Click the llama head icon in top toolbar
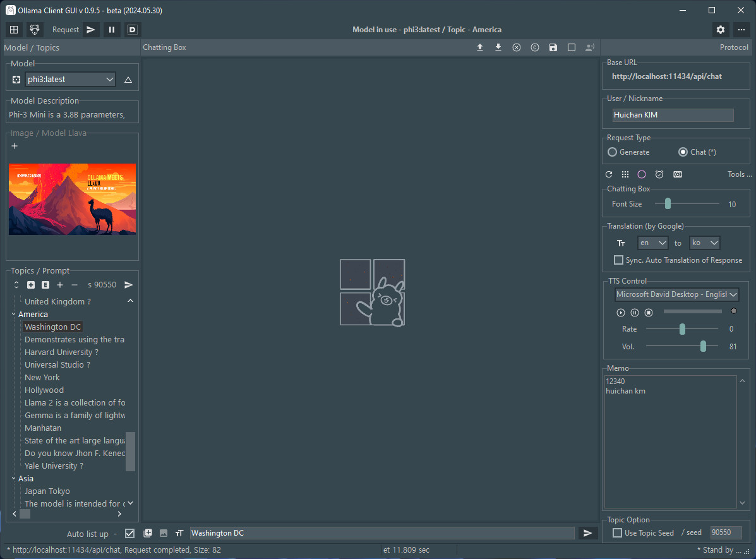The width and height of the screenshot is (756, 559). (35, 30)
